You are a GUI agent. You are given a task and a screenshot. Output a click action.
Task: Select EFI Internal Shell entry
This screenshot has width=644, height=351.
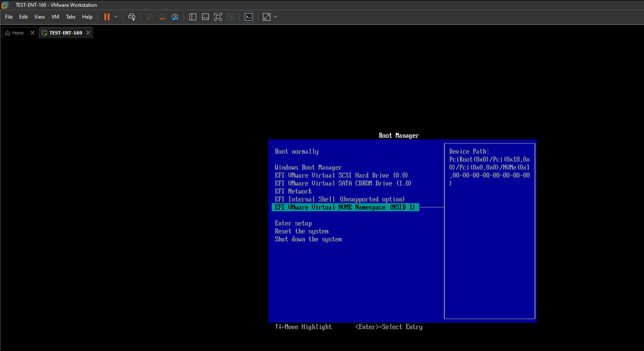pyautogui.click(x=340, y=199)
